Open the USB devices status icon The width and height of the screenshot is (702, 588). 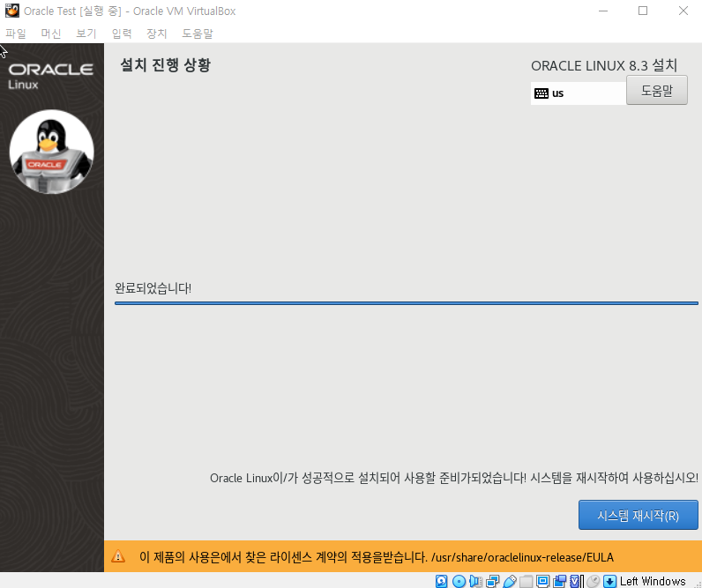[x=510, y=581]
